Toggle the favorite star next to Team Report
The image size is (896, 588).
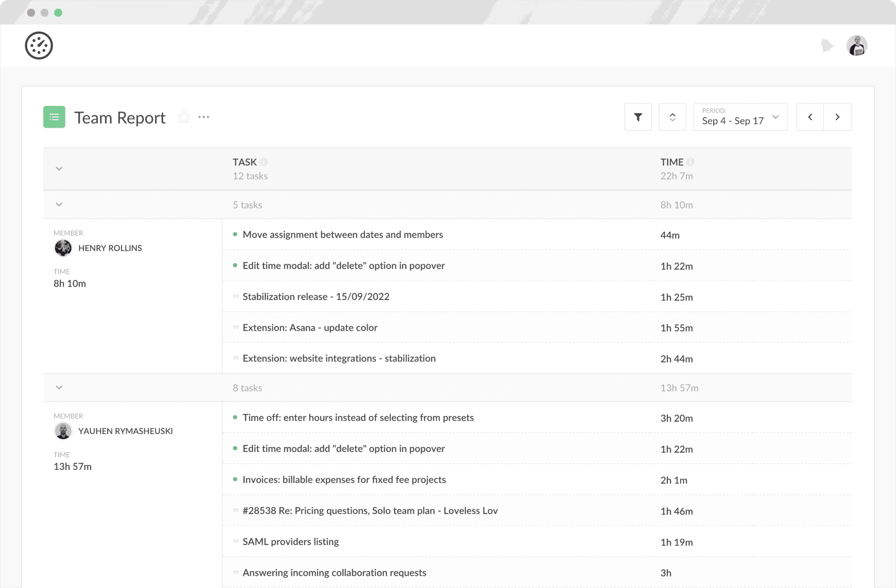tap(184, 117)
